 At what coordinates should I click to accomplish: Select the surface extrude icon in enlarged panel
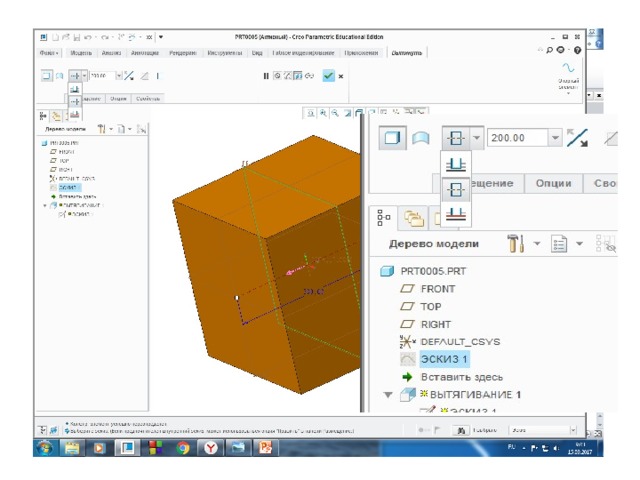tap(420, 138)
